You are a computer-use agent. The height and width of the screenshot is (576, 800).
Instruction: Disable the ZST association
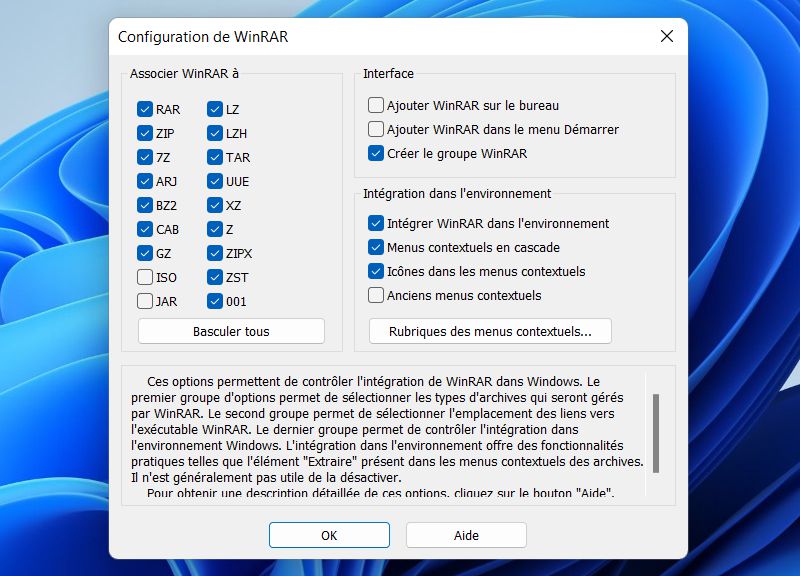[x=214, y=277]
